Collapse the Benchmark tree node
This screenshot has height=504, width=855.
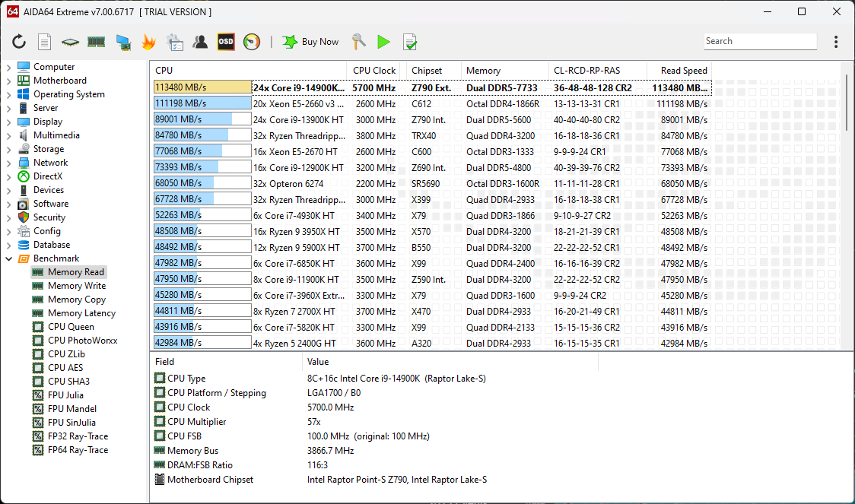tap(8, 258)
